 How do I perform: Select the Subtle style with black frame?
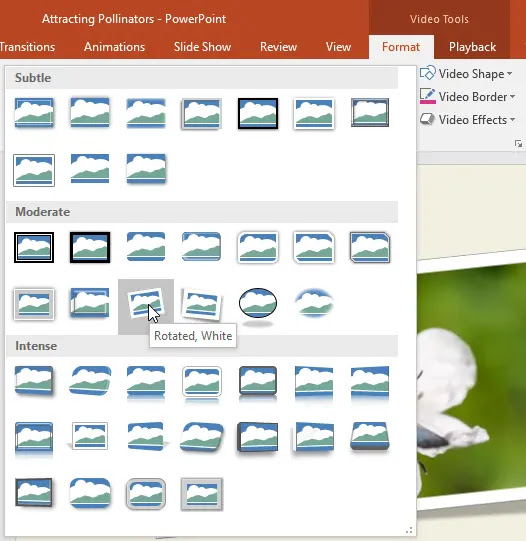(x=258, y=113)
